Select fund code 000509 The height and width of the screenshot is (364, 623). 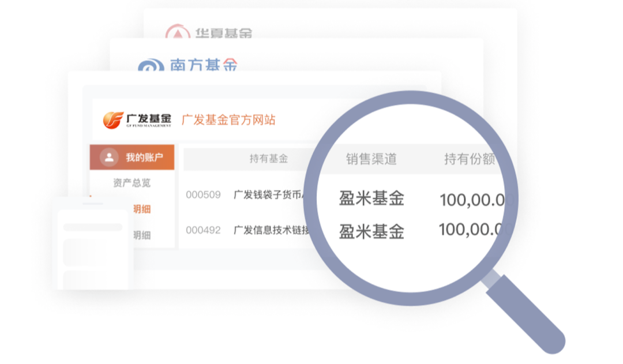(x=203, y=195)
